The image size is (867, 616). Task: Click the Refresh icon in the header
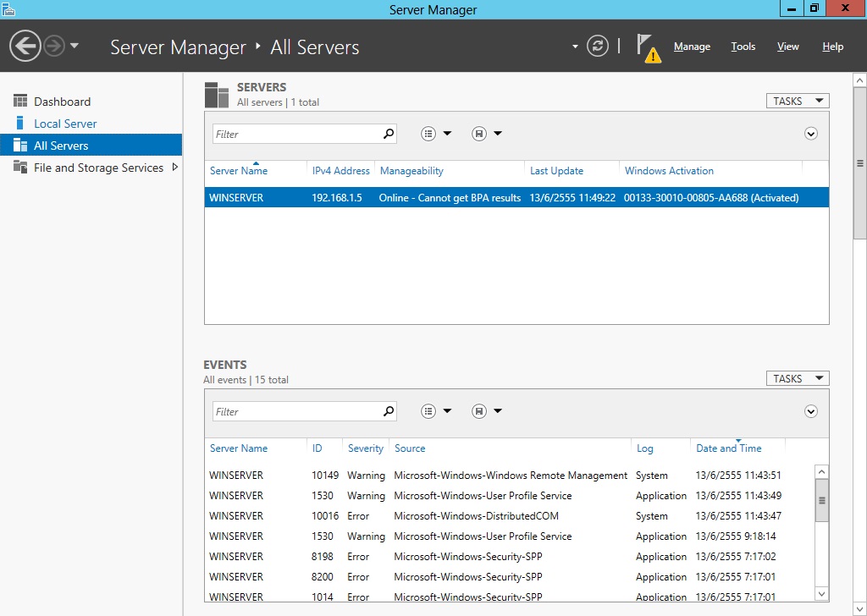tap(597, 46)
